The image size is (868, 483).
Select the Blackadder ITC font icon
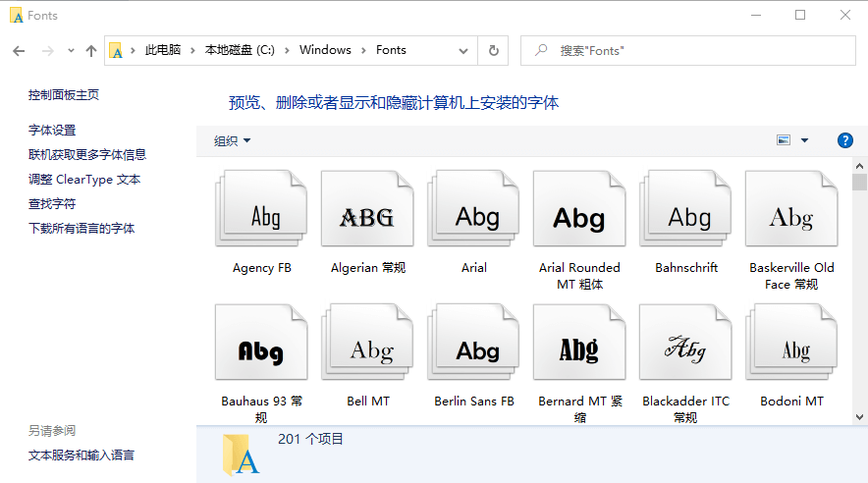pyautogui.click(x=685, y=343)
